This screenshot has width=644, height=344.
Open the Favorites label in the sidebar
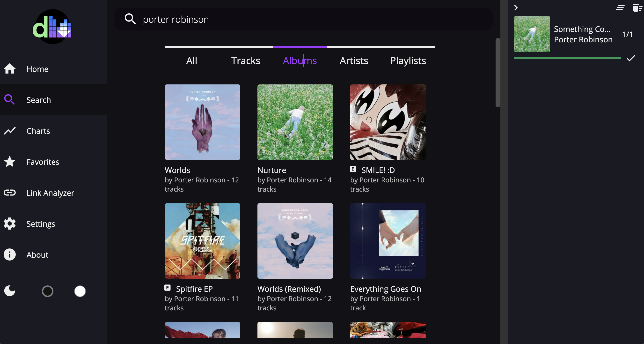click(x=43, y=162)
